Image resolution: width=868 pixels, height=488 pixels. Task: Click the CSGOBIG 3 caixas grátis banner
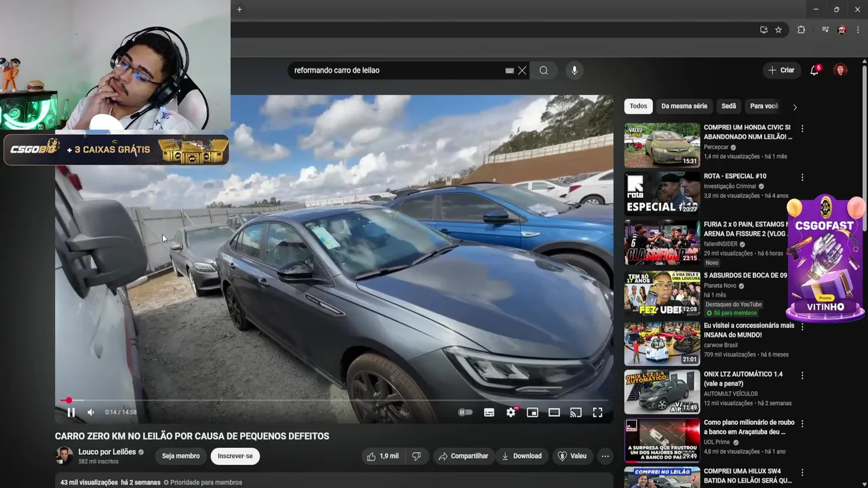[x=116, y=150]
